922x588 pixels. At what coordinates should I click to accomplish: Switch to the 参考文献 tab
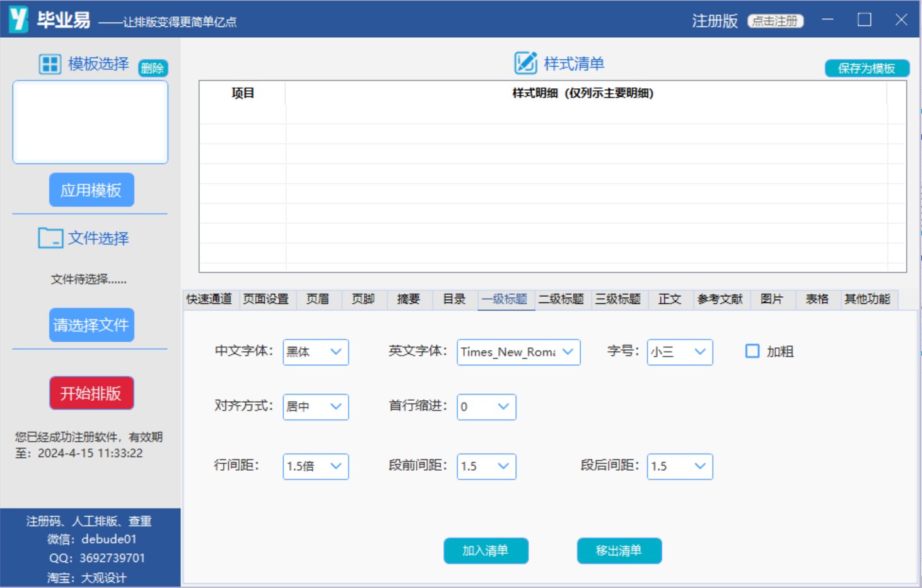point(720,299)
